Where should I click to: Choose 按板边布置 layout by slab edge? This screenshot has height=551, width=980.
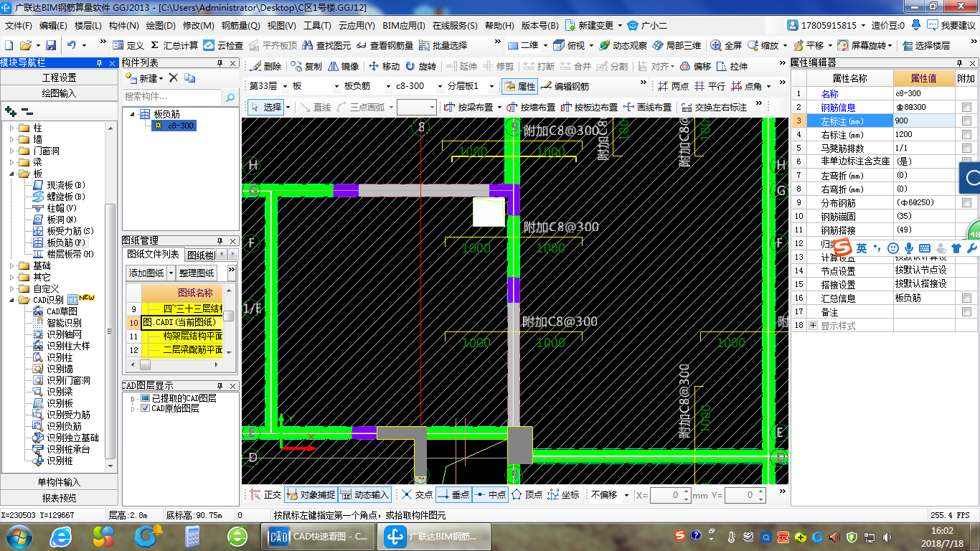tap(589, 107)
